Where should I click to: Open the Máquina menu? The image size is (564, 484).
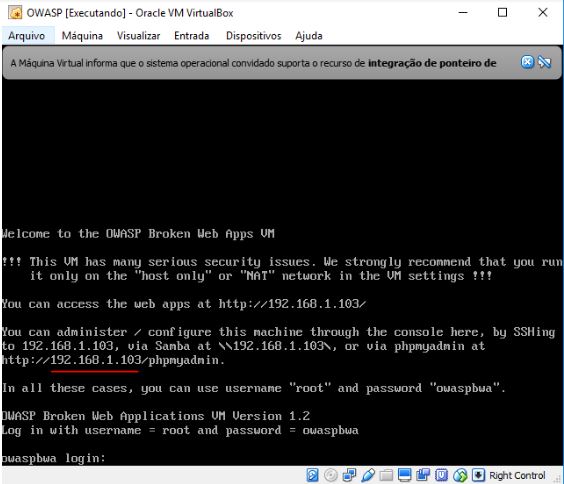point(82,36)
